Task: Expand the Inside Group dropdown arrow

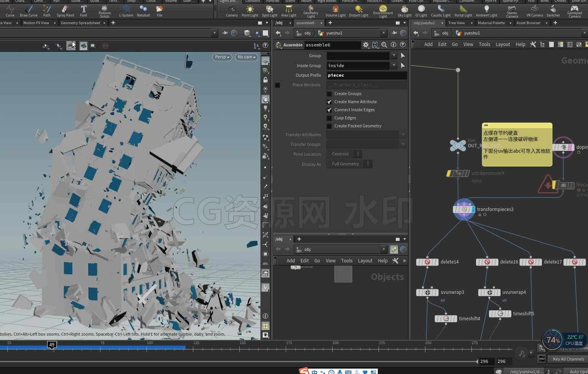Action: pyautogui.click(x=394, y=66)
